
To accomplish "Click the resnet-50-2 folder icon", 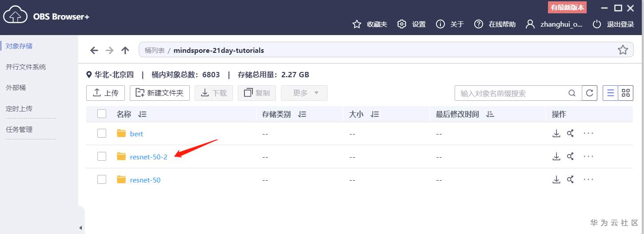I will pyautogui.click(x=121, y=156).
